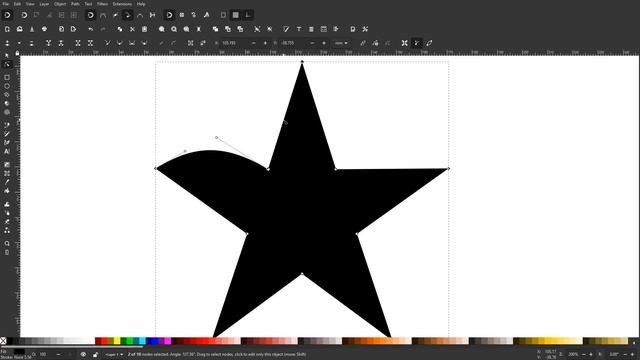Click the Zoom to fit selection icon
This screenshot has height=360, width=640.
click(x=162, y=29)
